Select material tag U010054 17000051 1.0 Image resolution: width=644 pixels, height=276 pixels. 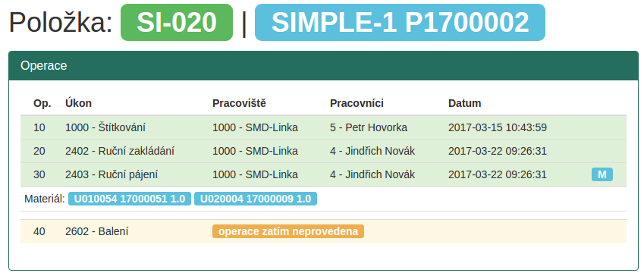(130, 199)
